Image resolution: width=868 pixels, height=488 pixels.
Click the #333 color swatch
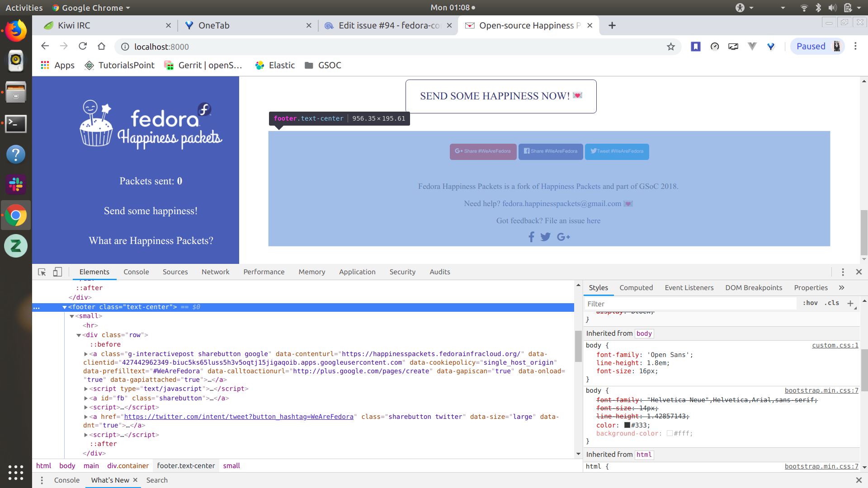627,425
